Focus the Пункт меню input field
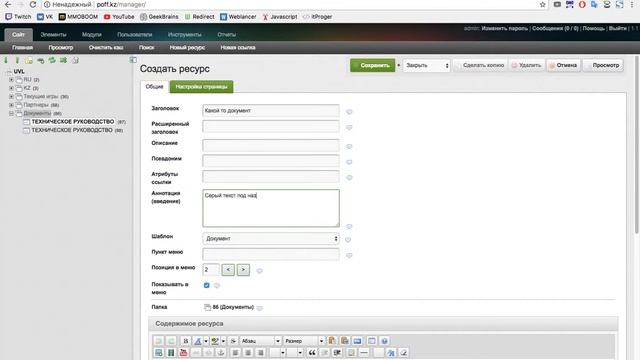This screenshot has width=640, height=360. [271, 254]
